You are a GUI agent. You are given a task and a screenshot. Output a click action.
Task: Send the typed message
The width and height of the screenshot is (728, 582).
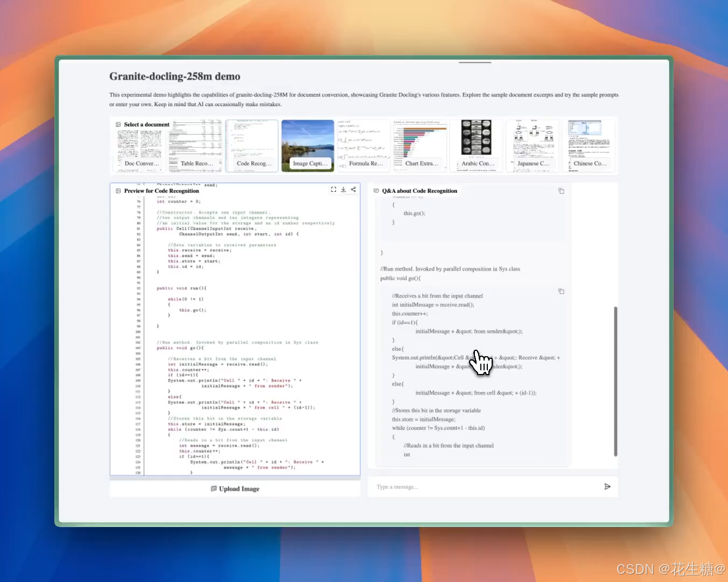click(607, 487)
